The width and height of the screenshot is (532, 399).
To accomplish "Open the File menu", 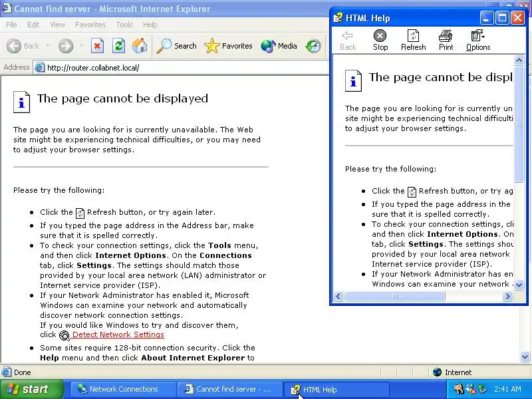I will point(11,25).
